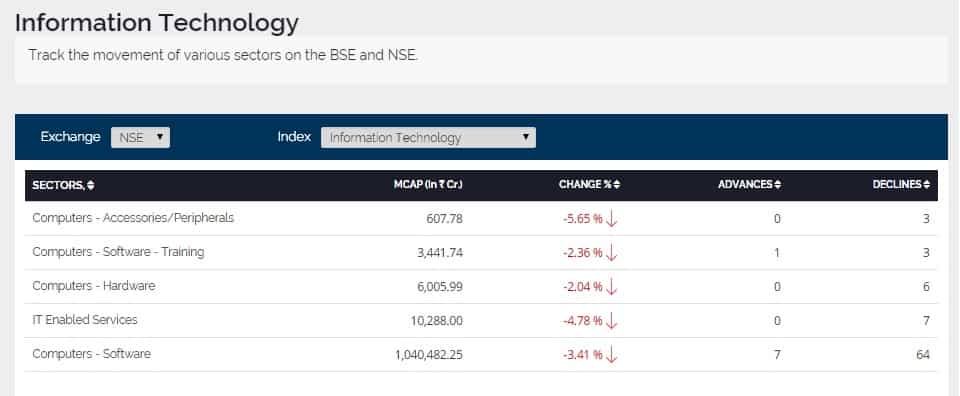The width and height of the screenshot is (960, 396).
Task: Click the down arrow beside -4.78 %
Action: (x=611, y=321)
